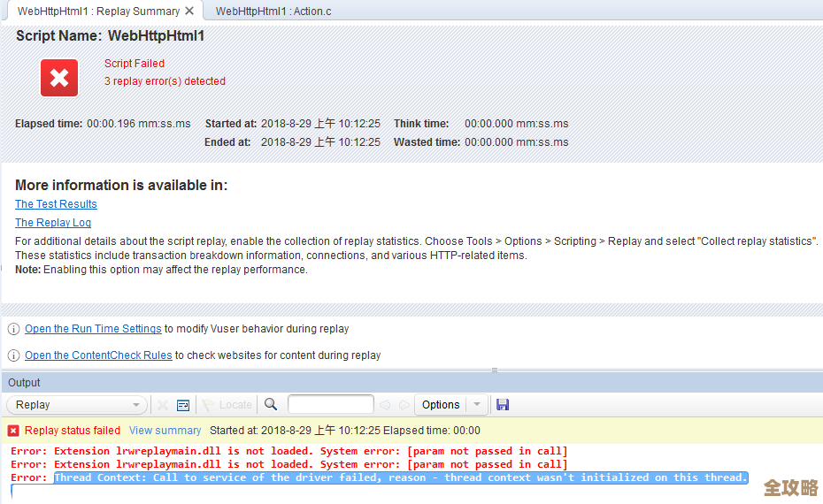Screen dimensions: 823x504
Task: Click info icon beside ContentCheck Rules
Action: (13, 355)
